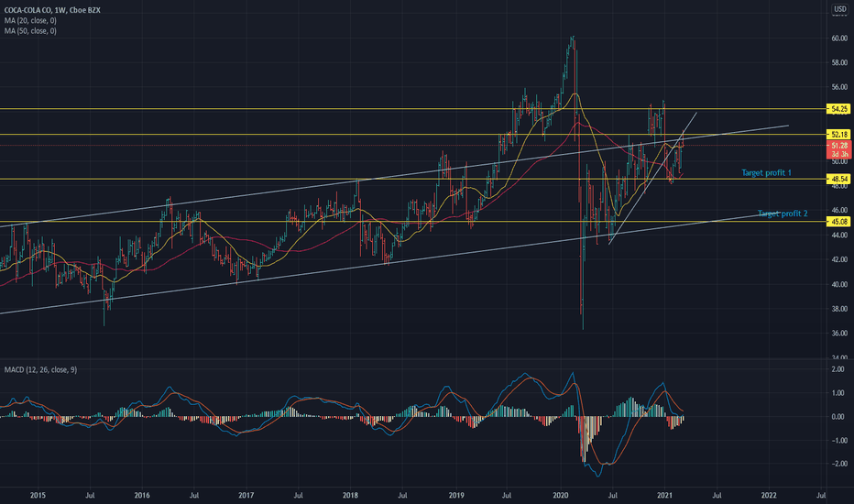Image resolution: width=854 pixels, height=504 pixels.
Task: Click the 2021 label on time axis
Action: point(664,495)
